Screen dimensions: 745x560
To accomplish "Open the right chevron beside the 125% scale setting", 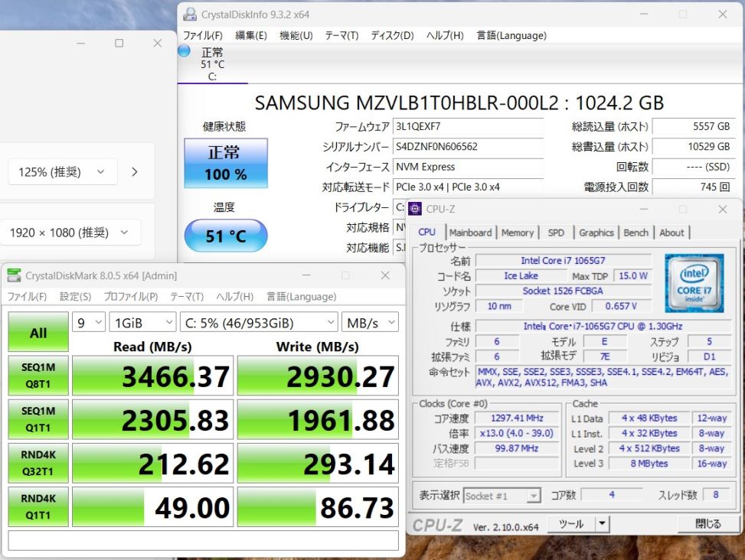I will pyautogui.click(x=135, y=172).
